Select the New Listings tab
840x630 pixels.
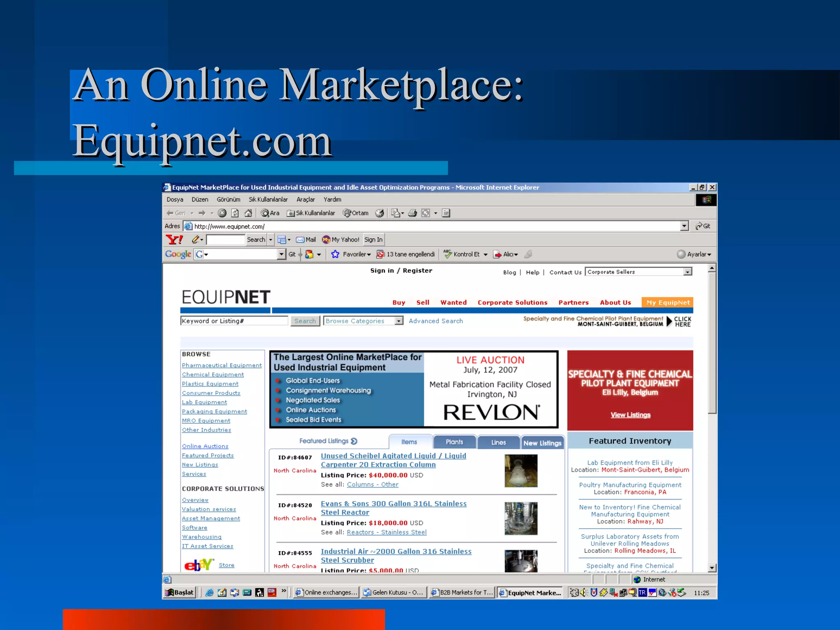pyautogui.click(x=542, y=443)
